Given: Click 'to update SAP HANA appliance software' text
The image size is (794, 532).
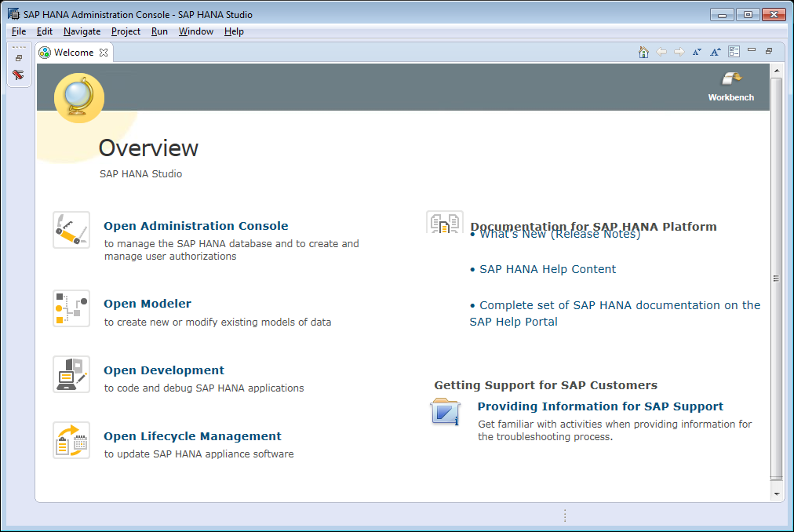Looking at the screenshot, I should (x=199, y=454).
